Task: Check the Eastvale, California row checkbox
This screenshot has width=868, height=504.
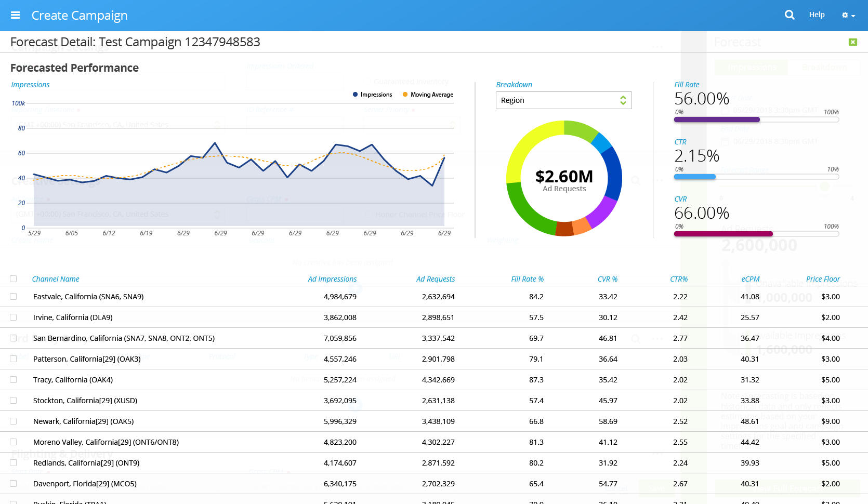Action: click(x=14, y=297)
